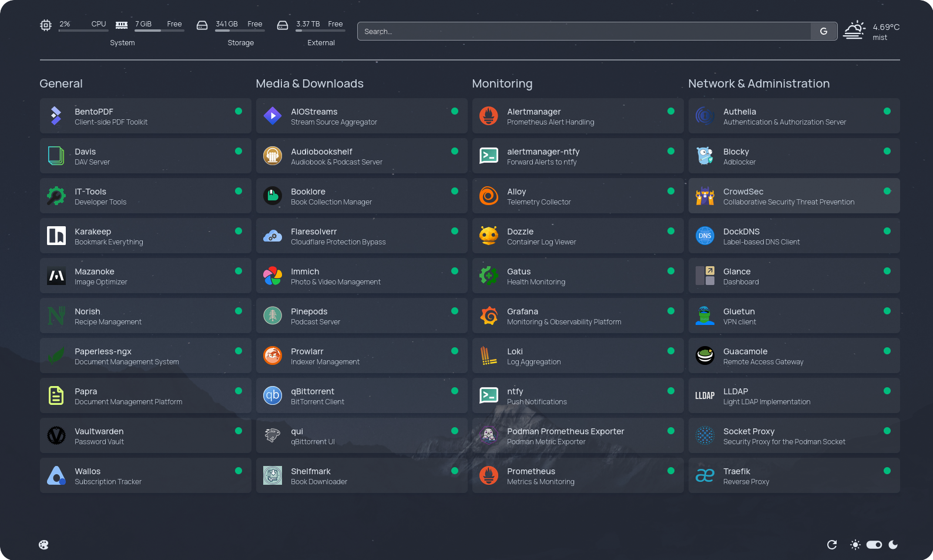Click the Immich pinwheel icon
The height and width of the screenshot is (560, 933).
coord(272,276)
